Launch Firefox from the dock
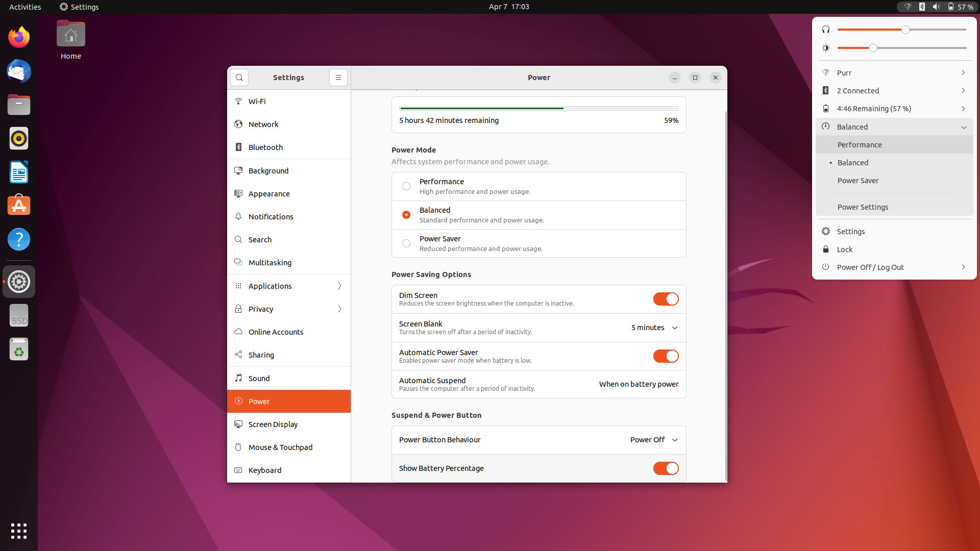The height and width of the screenshot is (551, 980). (x=18, y=37)
